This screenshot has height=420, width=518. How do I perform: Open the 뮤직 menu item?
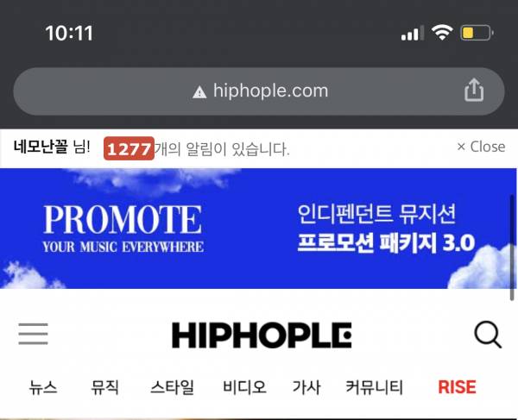click(104, 387)
